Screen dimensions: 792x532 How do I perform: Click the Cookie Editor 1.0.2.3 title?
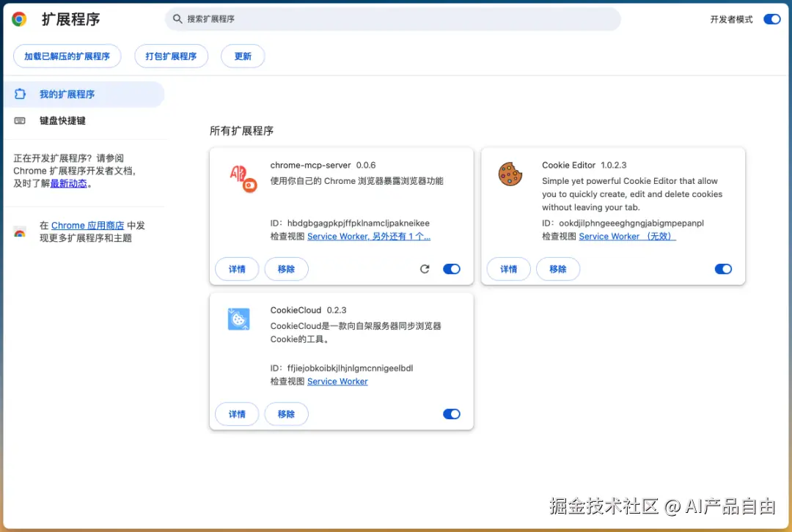click(x=584, y=165)
